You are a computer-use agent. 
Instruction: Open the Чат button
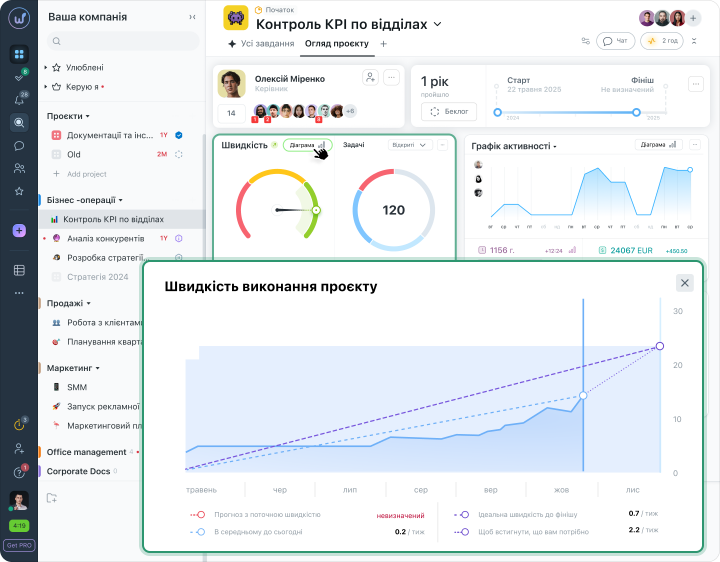(x=615, y=41)
